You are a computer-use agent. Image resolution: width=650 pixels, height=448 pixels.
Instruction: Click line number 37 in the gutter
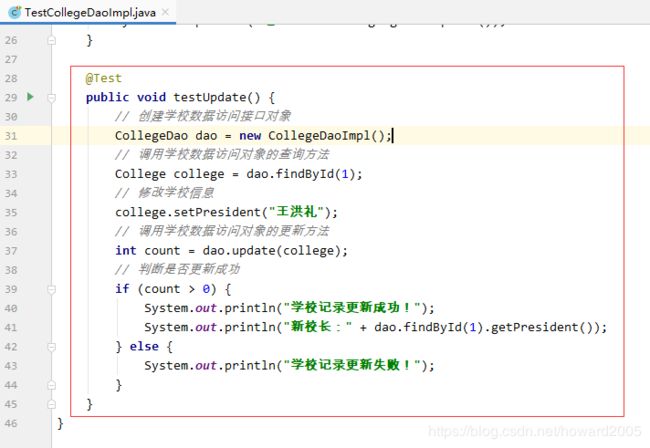point(11,251)
